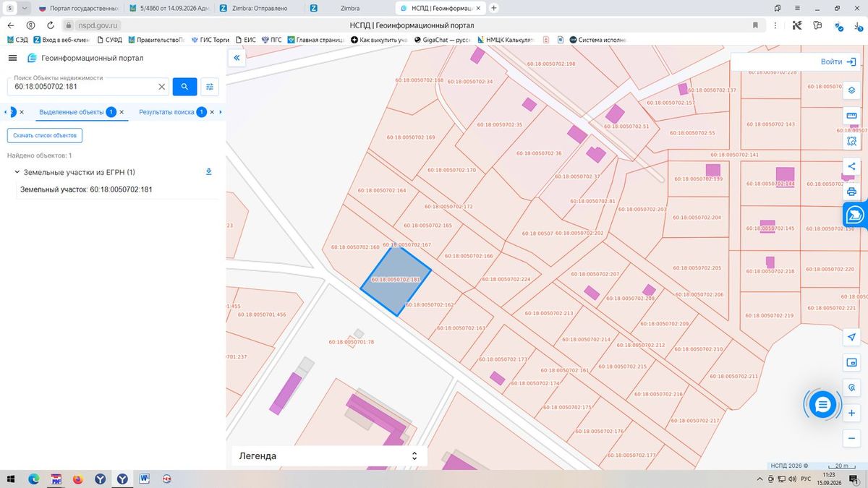Switch to Zimbra: Отправлено browser tab
Image resolution: width=868 pixels, height=488 pixels.
pyautogui.click(x=259, y=8)
